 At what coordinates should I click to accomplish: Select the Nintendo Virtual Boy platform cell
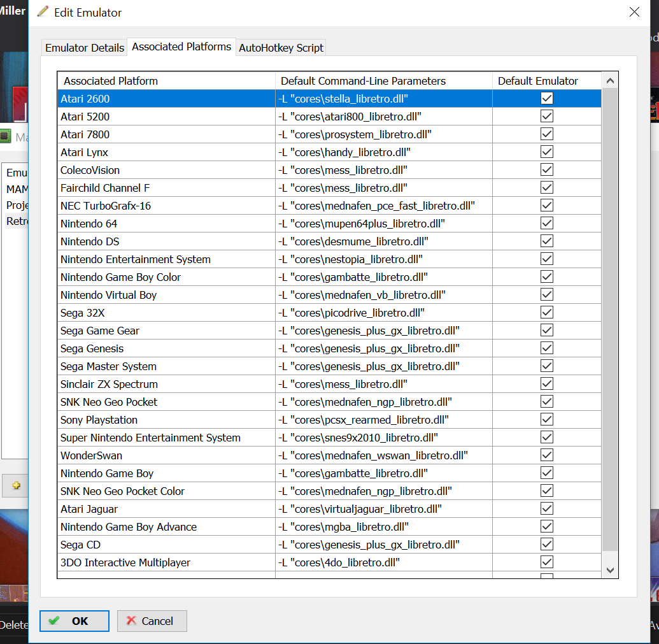click(x=166, y=295)
